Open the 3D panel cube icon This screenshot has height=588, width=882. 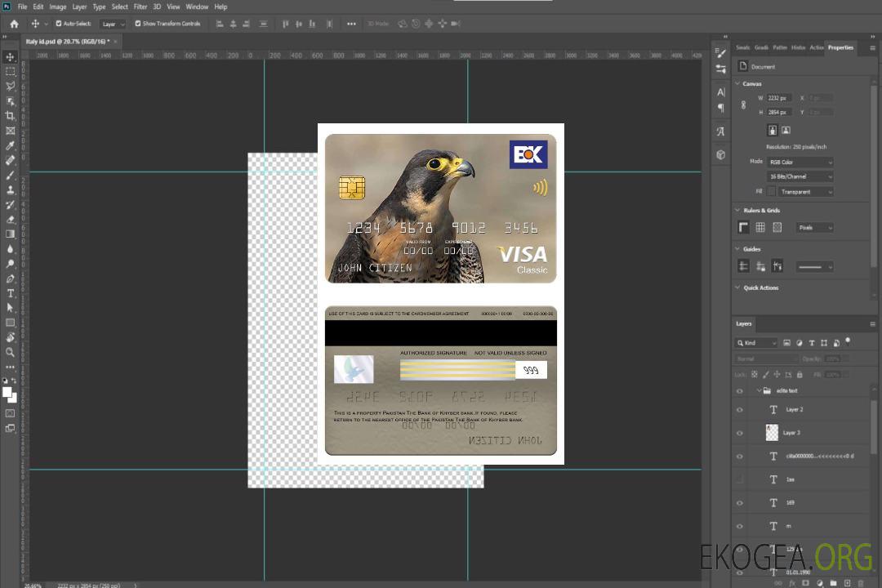[x=721, y=154]
